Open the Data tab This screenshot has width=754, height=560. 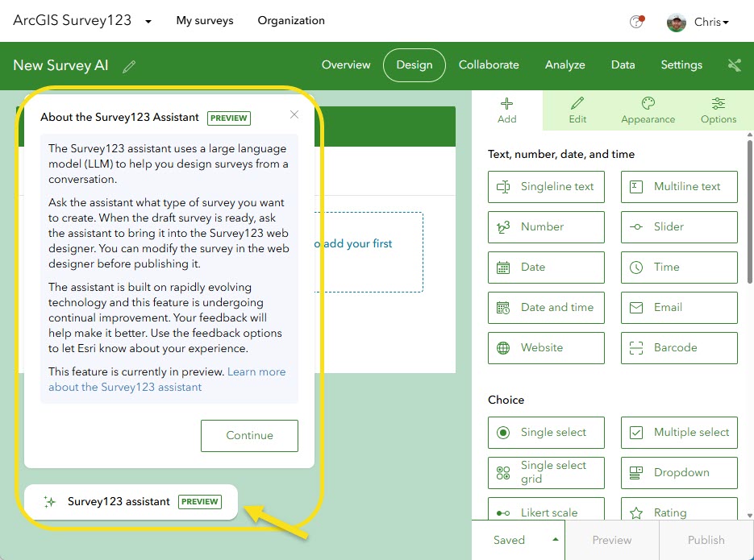pyautogui.click(x=623, y=64)
